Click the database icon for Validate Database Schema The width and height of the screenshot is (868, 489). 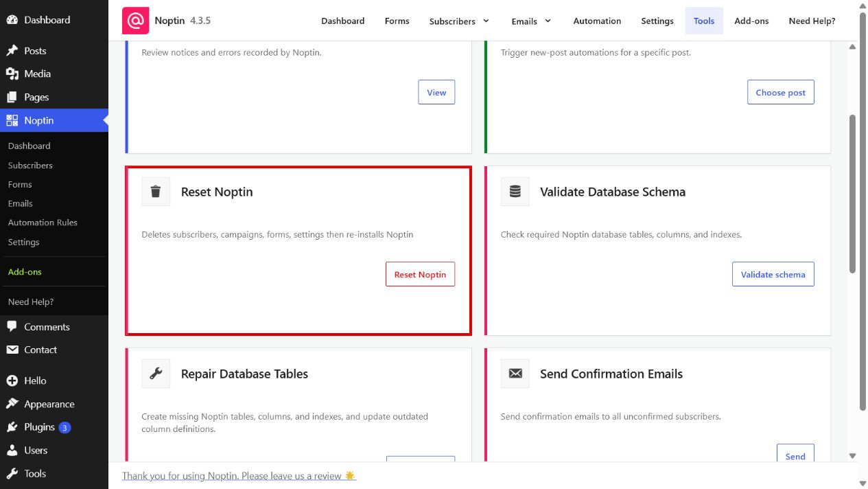tap(515, 192)
